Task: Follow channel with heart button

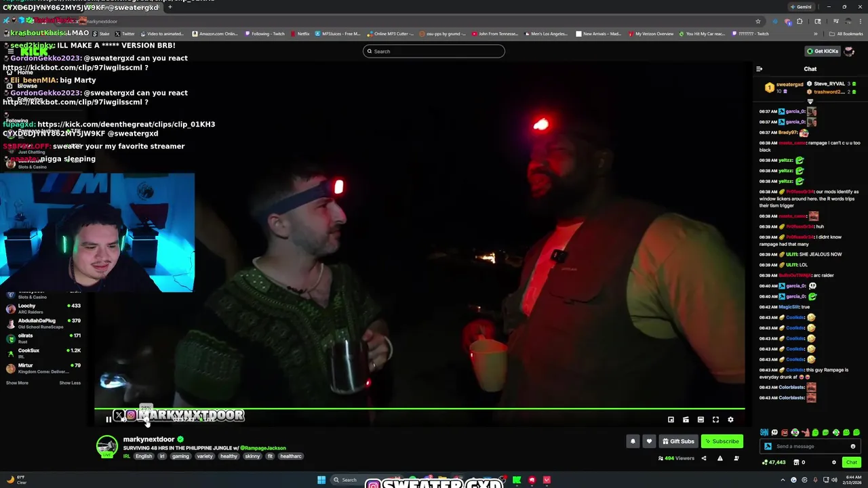Action: coord(649,441)
